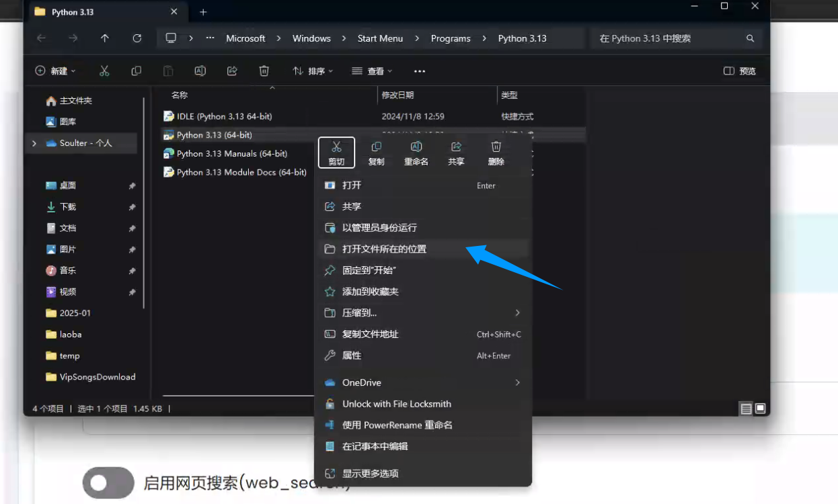Go up one folder level arrow
Image resolution: width=838 pixels, height=504 pixels.
pyautogui.click(x=105, y=38)
